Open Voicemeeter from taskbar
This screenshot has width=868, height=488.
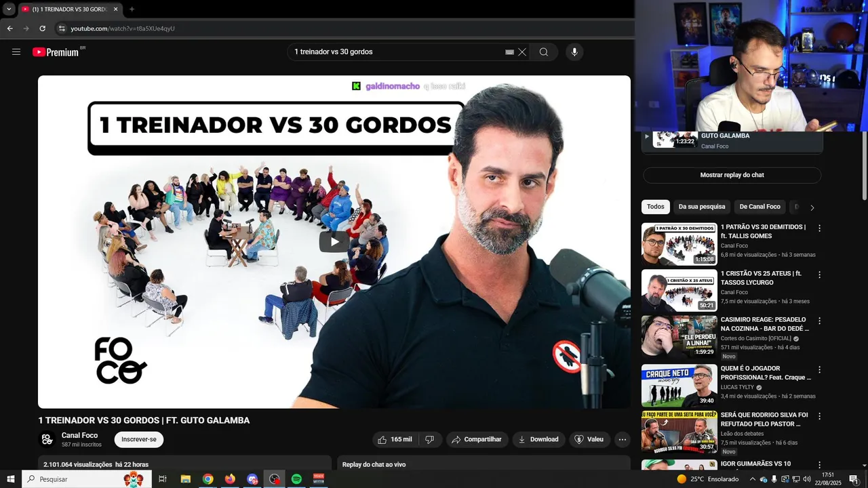click(x=319, y=479)
